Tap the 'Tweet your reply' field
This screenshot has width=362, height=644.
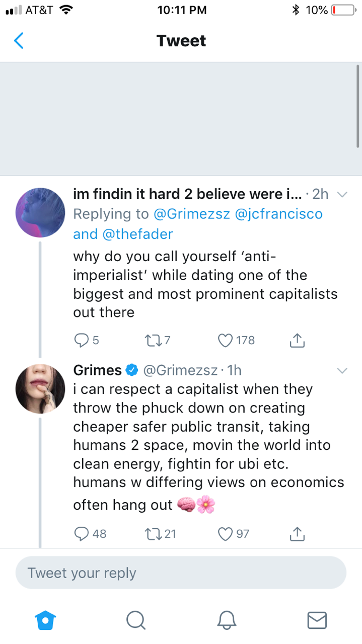click(x=181, y=573)
